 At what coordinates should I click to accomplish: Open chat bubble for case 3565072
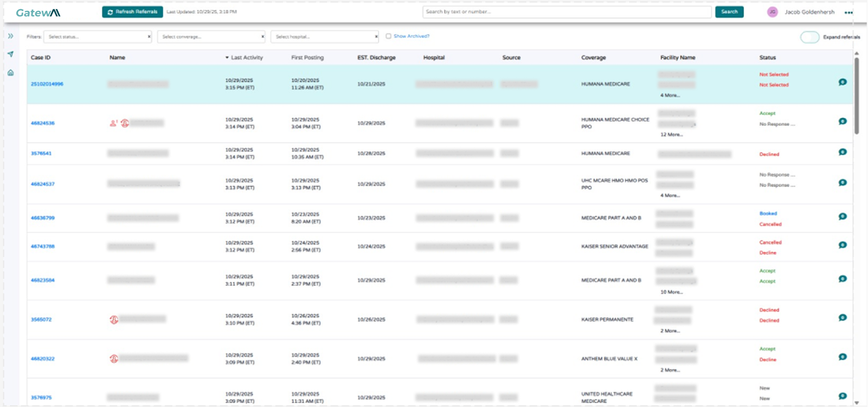(x=843, y=318)
